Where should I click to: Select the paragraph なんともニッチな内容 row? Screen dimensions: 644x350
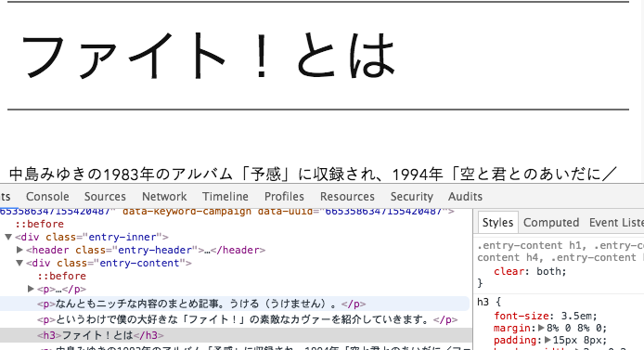[235, 304]
